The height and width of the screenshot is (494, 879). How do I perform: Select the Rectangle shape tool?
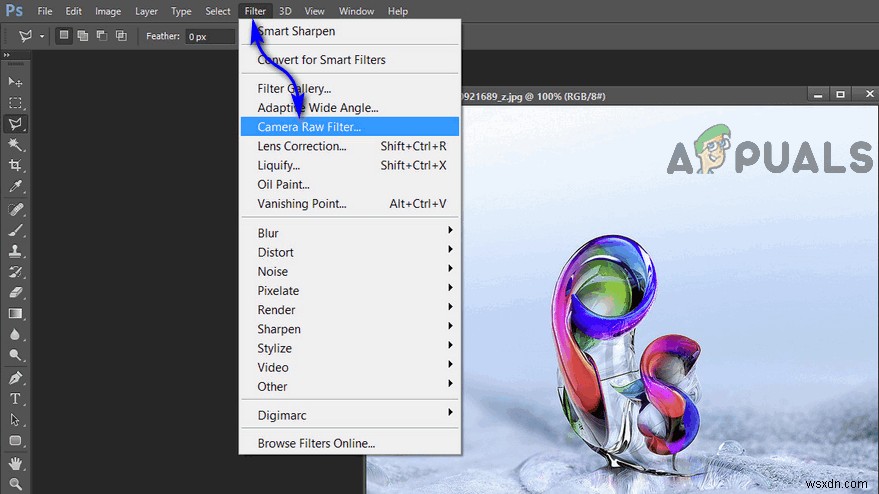click(x=15, y=441)
